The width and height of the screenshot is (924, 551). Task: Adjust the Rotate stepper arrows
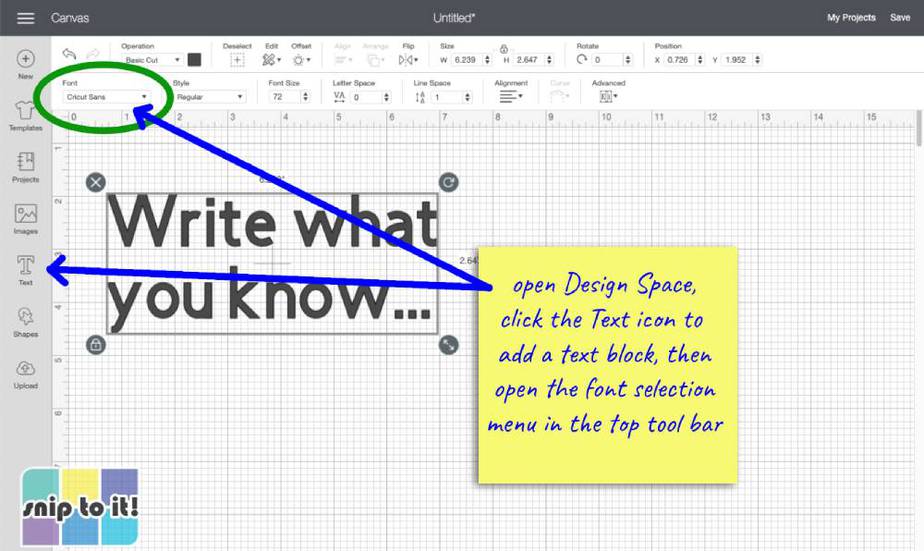[x=628, y=60]
